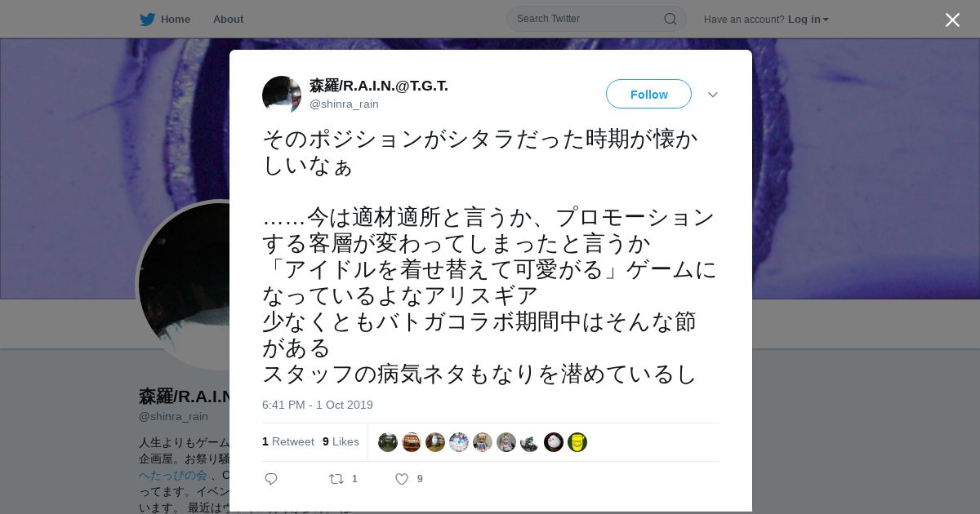Open the red and white circular liker avatar
The width and height of the screenshot is (980, 514).
pos(554,442)
